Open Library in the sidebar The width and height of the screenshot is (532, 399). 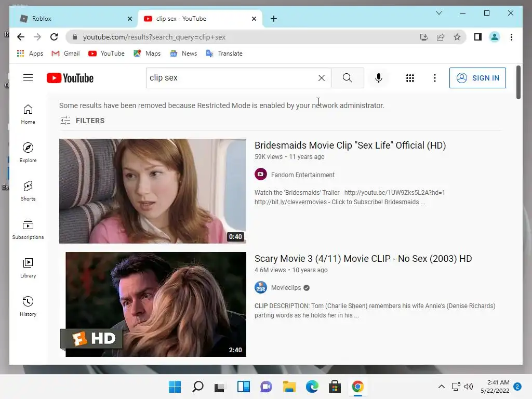[x=28, y=268]
